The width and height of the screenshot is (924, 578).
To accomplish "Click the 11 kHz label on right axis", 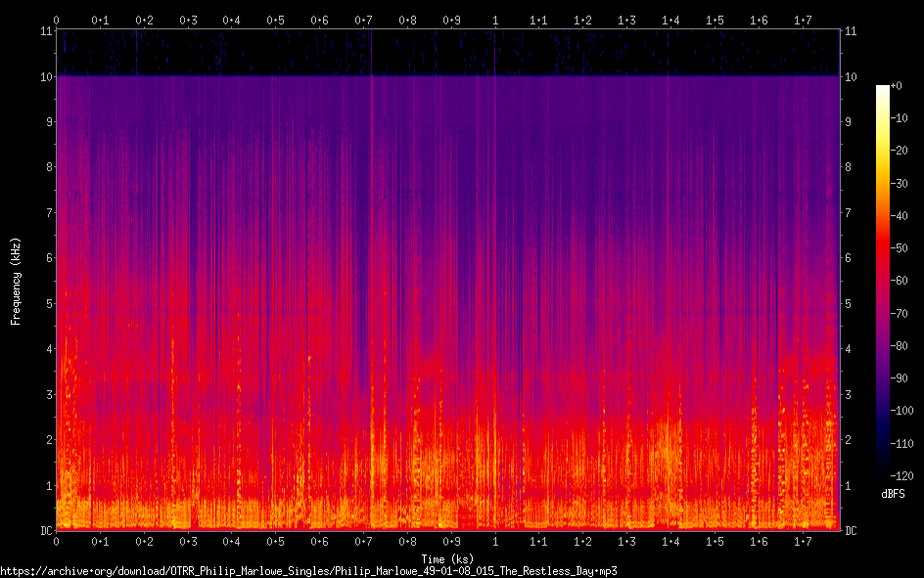I will click(851, 31).
